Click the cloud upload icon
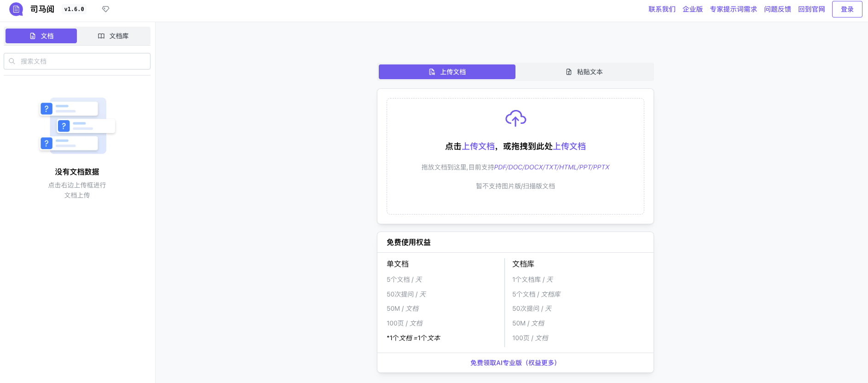 [x=515, y=118]
